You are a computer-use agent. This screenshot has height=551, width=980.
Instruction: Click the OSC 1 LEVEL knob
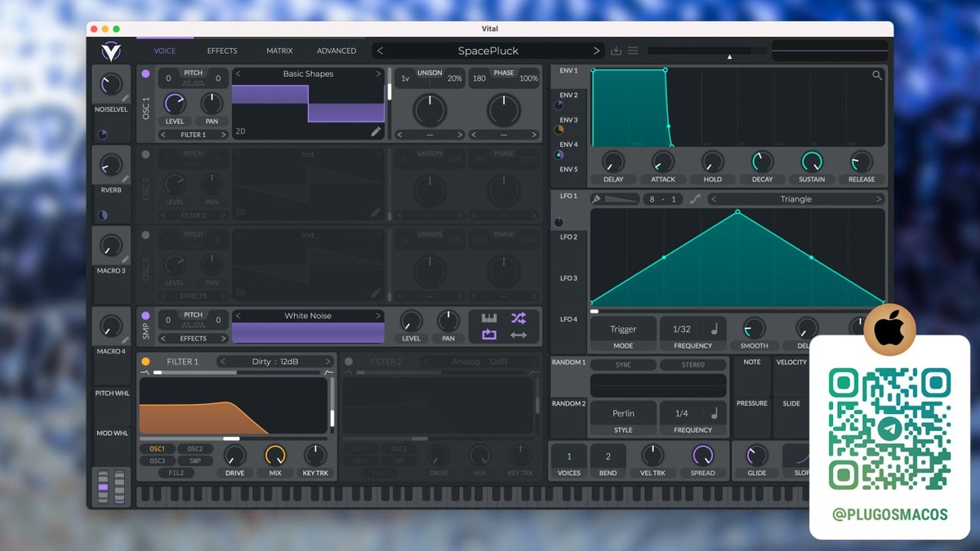tap(175, 104)
